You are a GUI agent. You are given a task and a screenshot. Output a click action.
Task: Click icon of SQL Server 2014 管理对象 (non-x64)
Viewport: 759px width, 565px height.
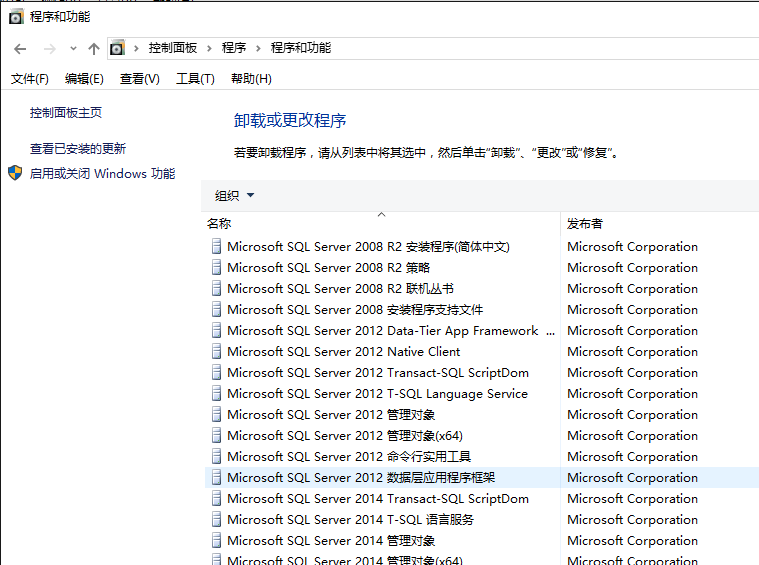216,540
